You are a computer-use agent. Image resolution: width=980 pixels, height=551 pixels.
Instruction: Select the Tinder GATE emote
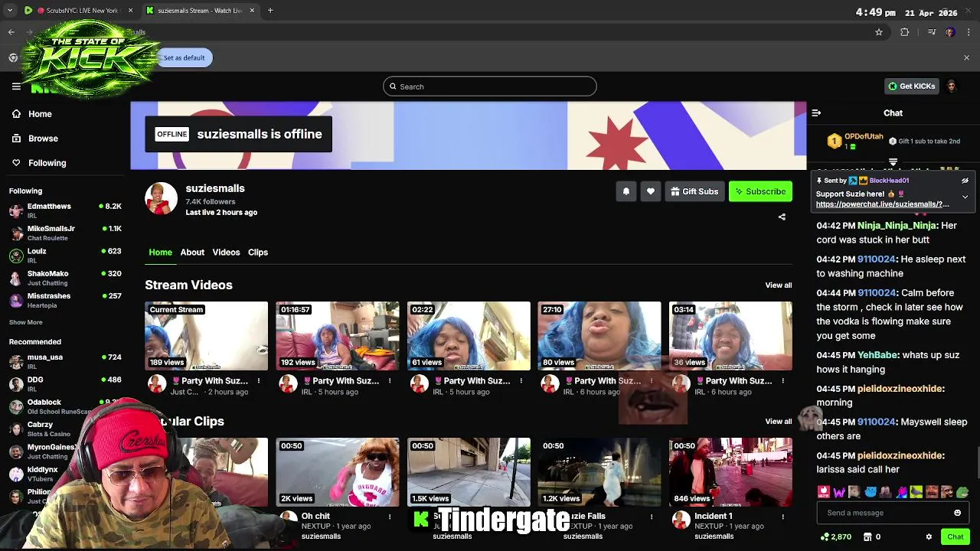(824, 492)
